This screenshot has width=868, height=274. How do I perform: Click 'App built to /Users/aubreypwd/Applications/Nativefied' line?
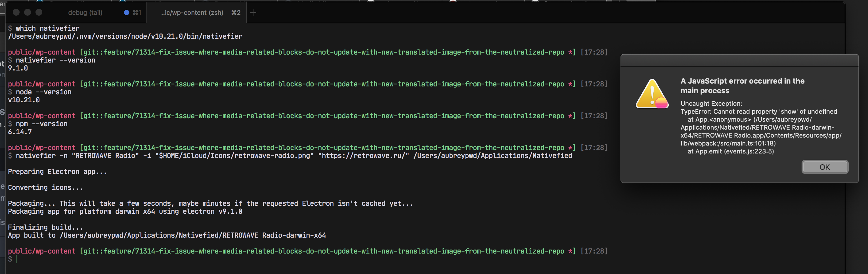point(167,235)
